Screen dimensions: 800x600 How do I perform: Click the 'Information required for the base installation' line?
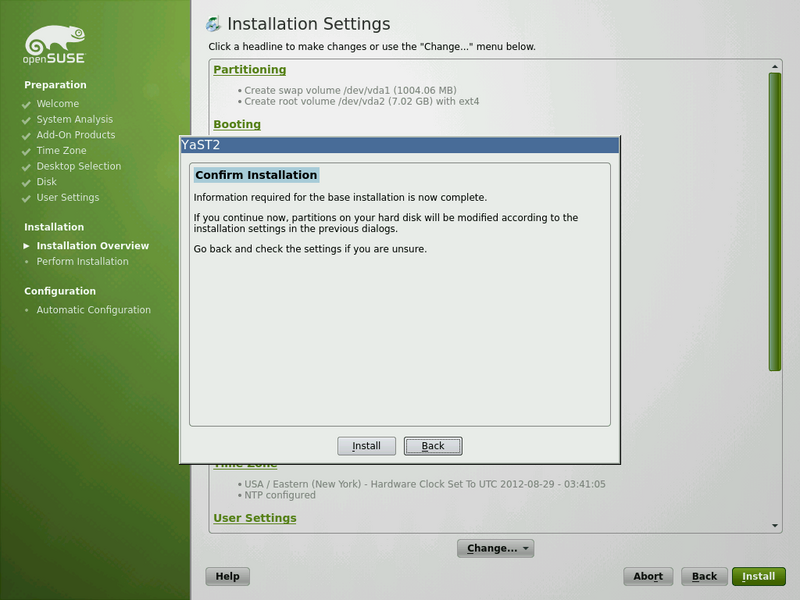coord(340,197)
